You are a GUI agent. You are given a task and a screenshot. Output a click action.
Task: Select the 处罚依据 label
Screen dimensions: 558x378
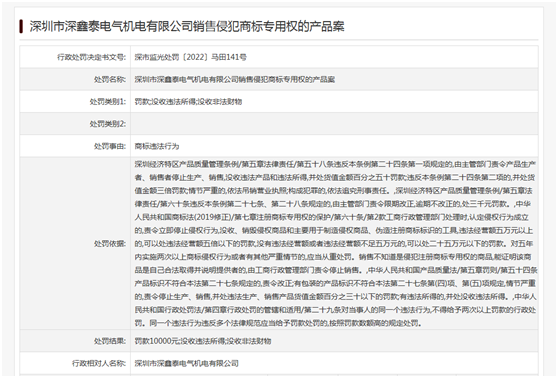110,244
